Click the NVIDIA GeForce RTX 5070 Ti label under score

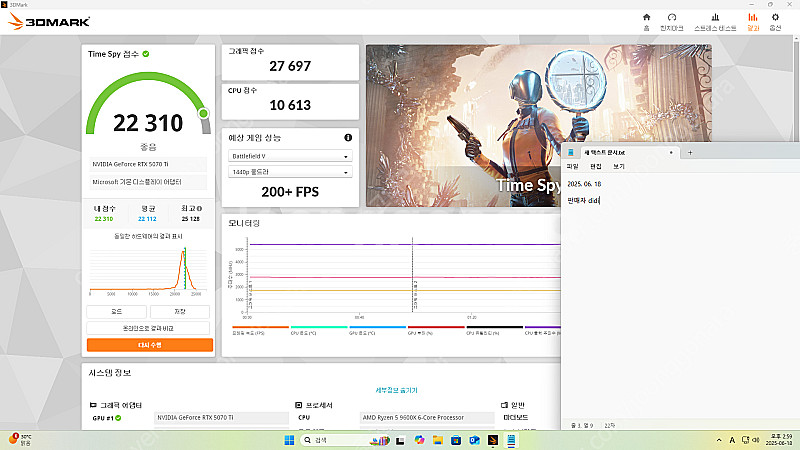coord(148,164)
